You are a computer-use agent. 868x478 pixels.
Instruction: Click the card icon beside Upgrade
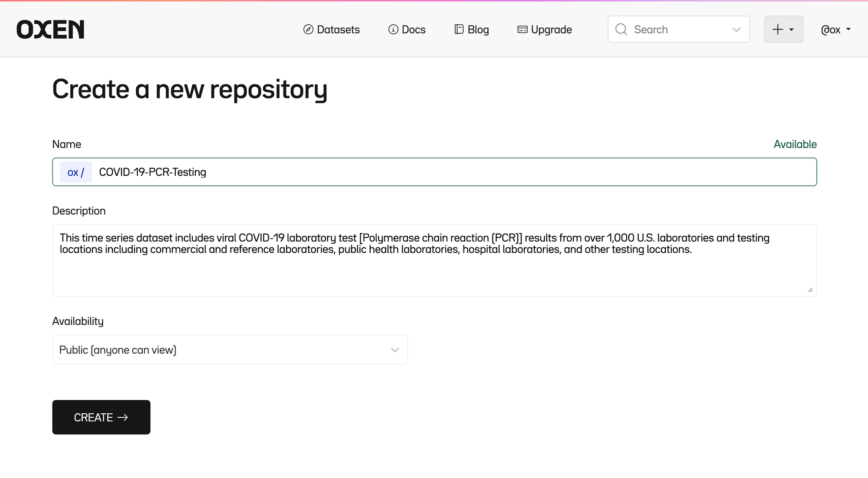[x=523, y=30]
